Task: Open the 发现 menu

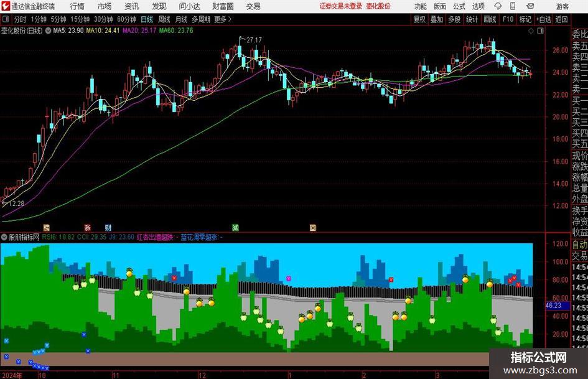Action: click(159, 6)
